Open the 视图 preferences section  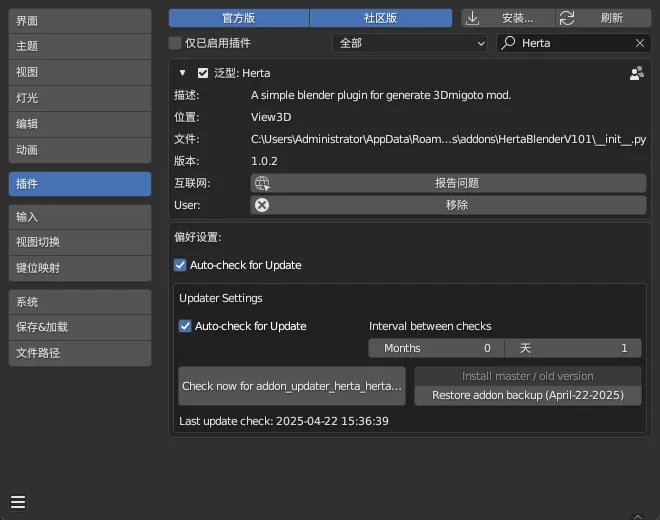pyautogui.click(x=80, y=72)
